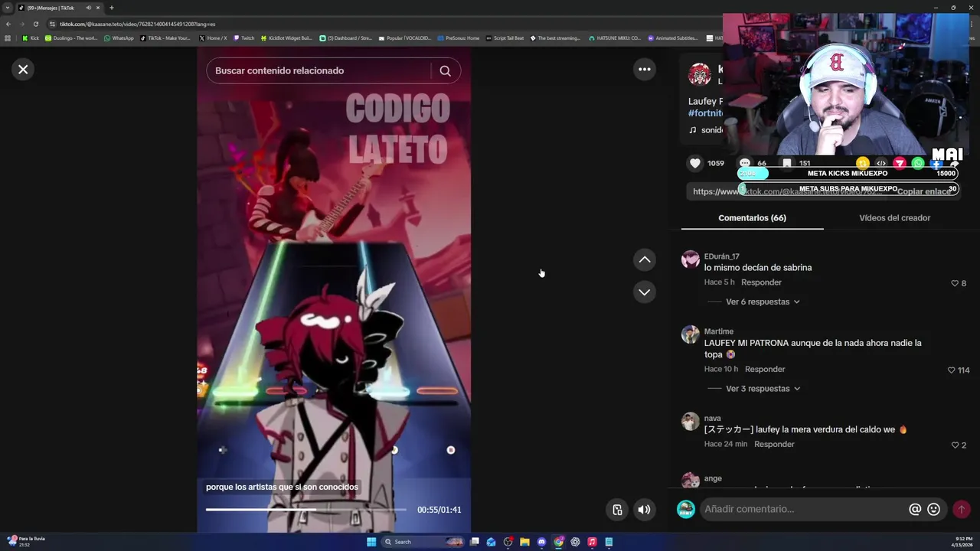Click the yellow repost icon
Screen dimensions: 980x551
863,163
